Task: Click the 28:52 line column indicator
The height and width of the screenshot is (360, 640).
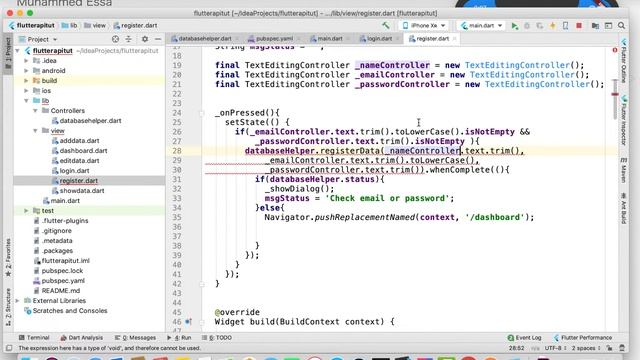Action: (516, 348)
